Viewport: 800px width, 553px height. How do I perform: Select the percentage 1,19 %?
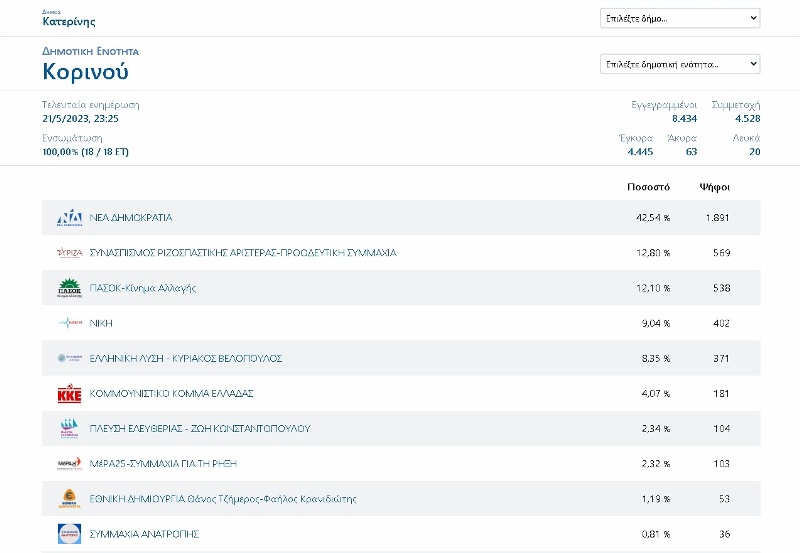pyautogui.click(x=656, y=499)
